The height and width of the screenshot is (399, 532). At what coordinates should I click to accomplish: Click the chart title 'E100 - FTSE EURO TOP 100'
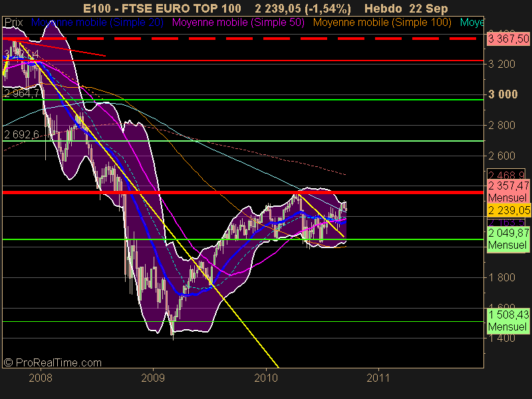162,8
